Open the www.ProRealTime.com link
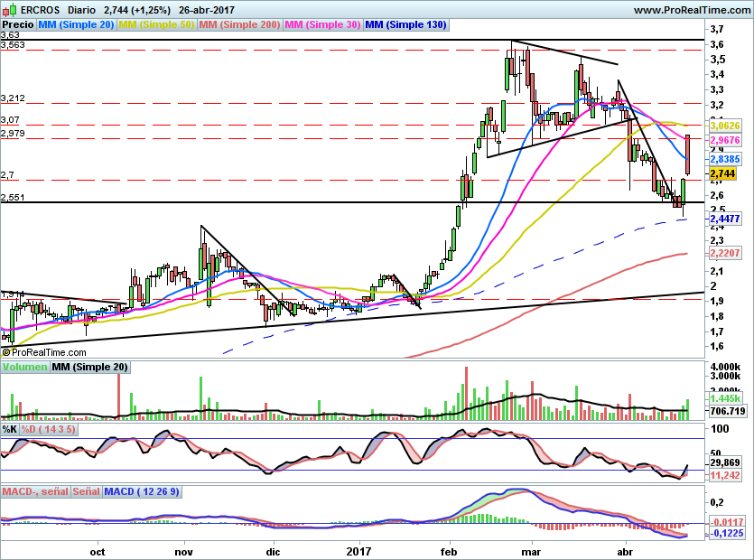This screenshot has height=560, width=754. [x=690, y=9]
